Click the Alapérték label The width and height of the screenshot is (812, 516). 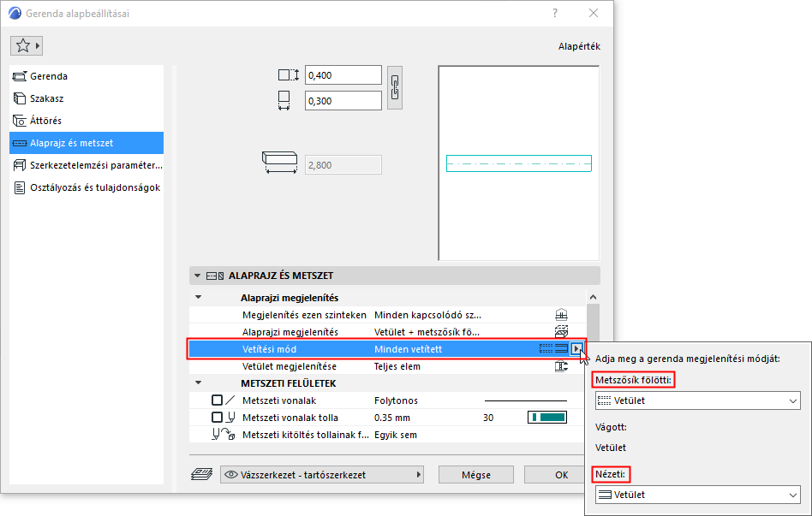coord(579,46)
